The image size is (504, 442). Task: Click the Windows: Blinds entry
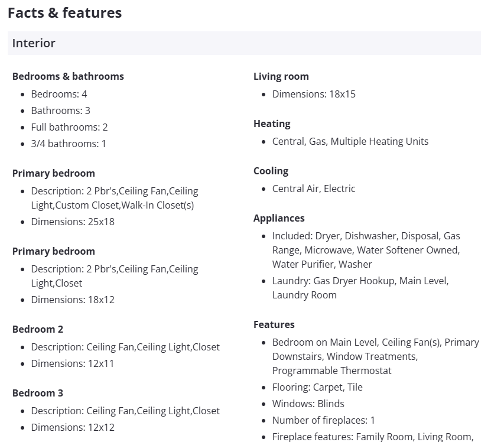(308, 404)
